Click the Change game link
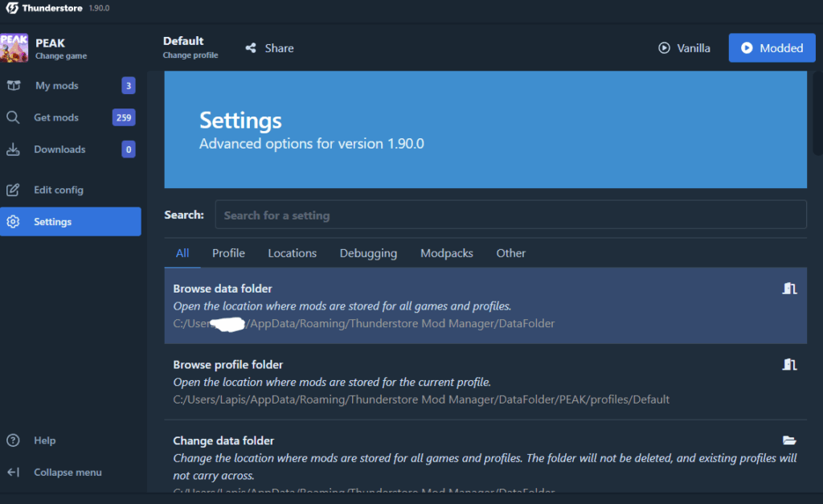823x504 pixels. pos(61,55)
